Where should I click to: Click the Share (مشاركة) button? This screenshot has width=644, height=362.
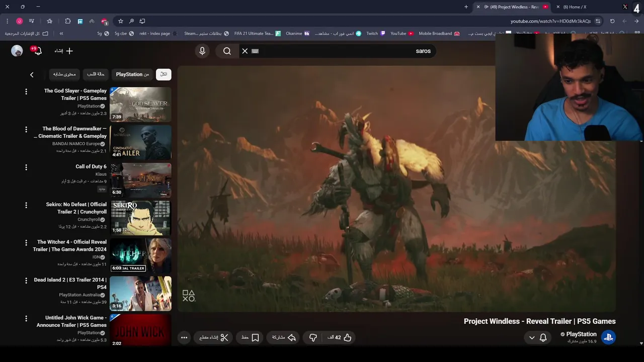click(284, 338)
